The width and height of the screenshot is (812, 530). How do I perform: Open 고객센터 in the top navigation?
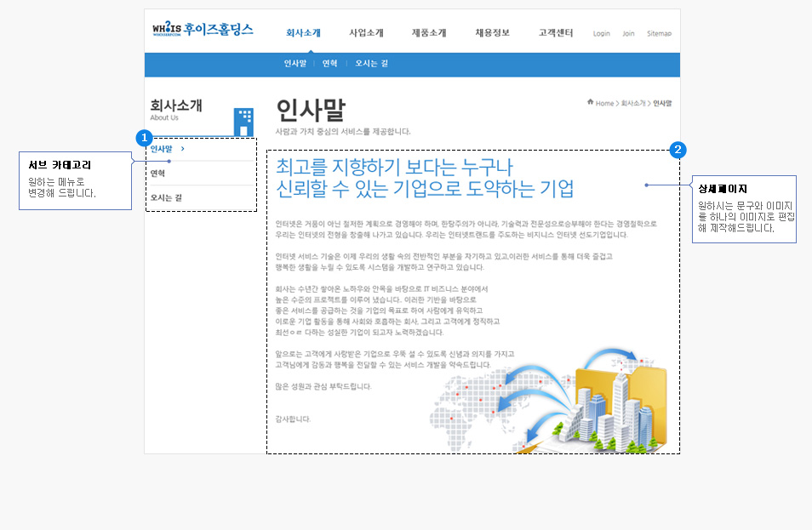[x=556, y=33]
